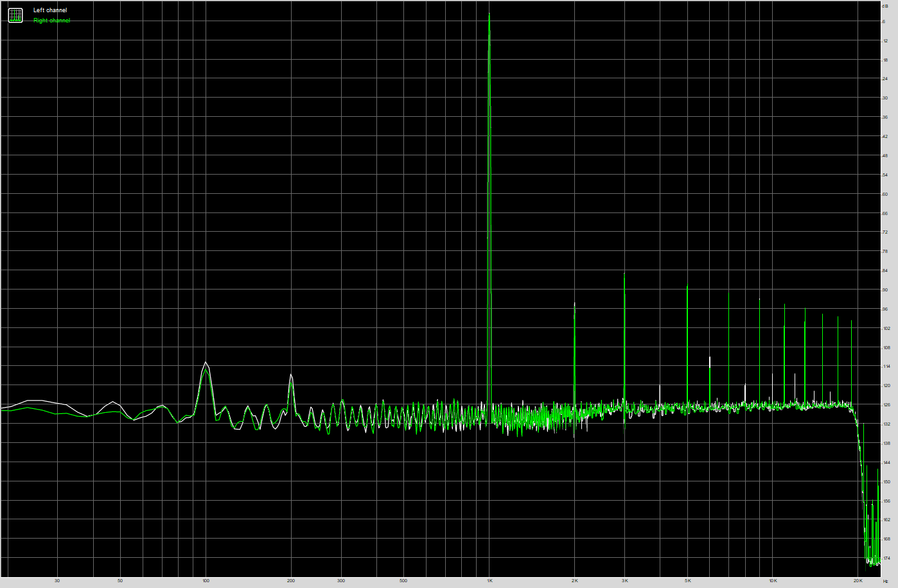The height and width of the screenshot is (588, 898).
Task: Click the 200 Hz hum peak
Action: tap(291, 375)
